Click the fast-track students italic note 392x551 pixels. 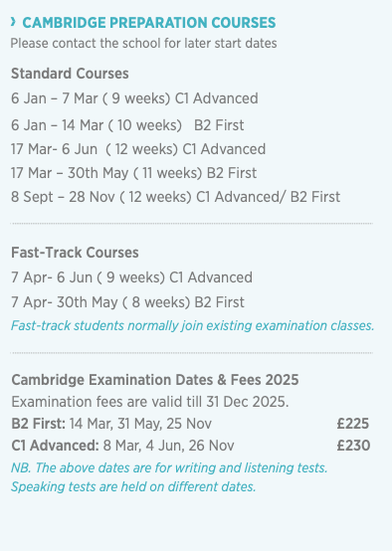point(192,326)
